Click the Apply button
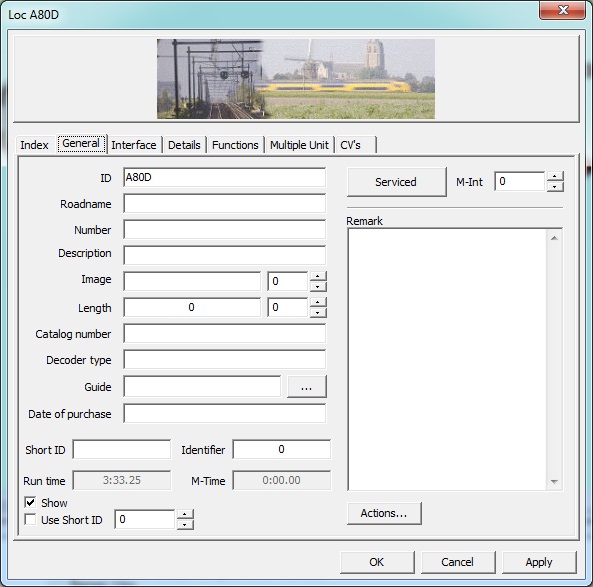This screenshot has height=587, width=593. point(539,562)
